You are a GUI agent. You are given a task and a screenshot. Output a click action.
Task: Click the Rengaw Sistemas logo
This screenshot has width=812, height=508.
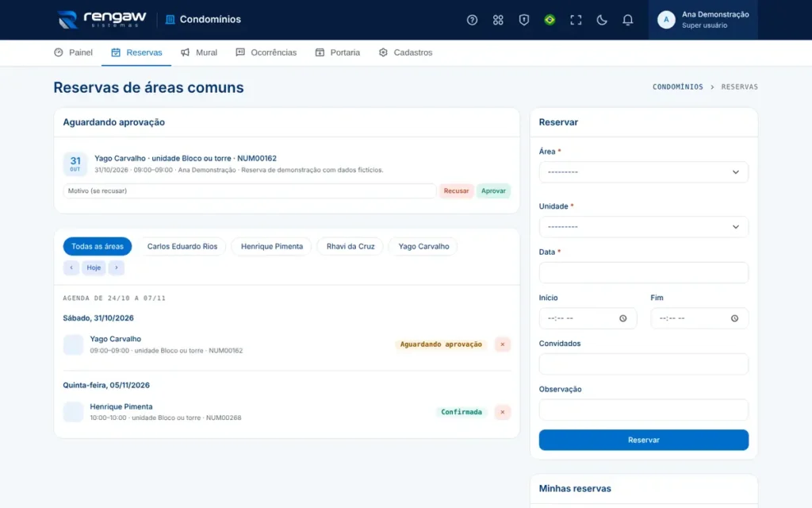click(102, 20)
